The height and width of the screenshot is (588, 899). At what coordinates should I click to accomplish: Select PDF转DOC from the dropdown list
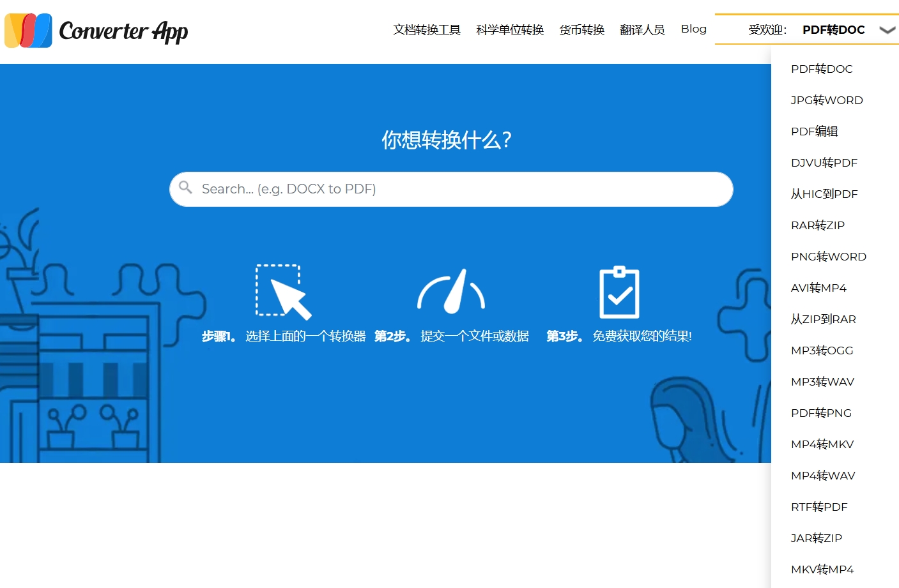822,69
